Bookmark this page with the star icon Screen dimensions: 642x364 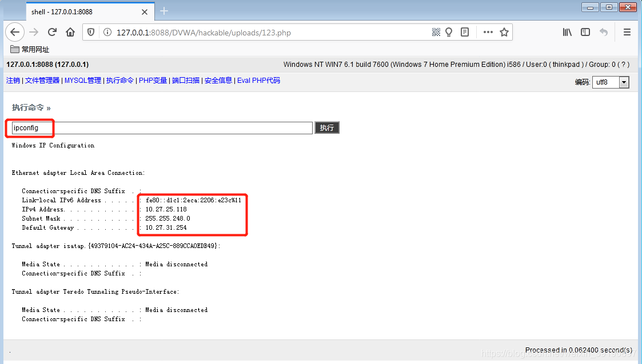[x=504, y=33]
